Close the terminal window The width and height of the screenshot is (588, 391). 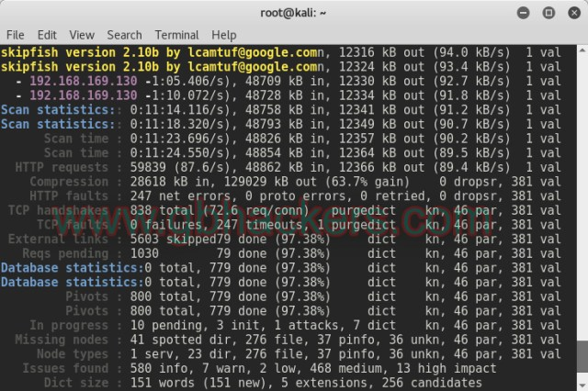[x=572, y=12]
